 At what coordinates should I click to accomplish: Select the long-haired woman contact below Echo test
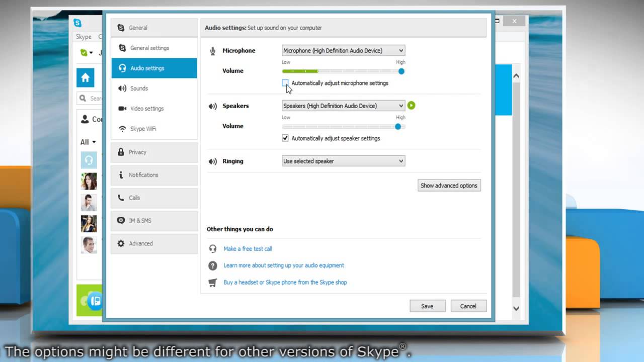(89, 182)
